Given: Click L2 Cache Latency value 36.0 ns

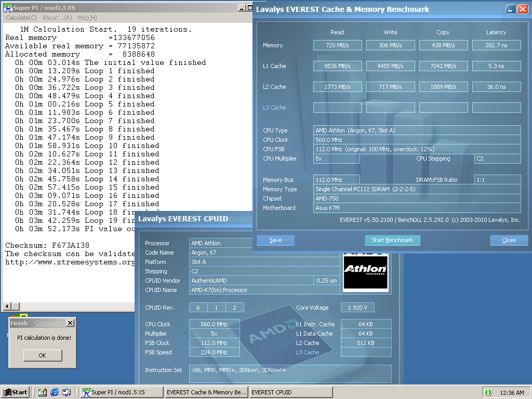Looking at the screenshot, I should tap(496, 87).
